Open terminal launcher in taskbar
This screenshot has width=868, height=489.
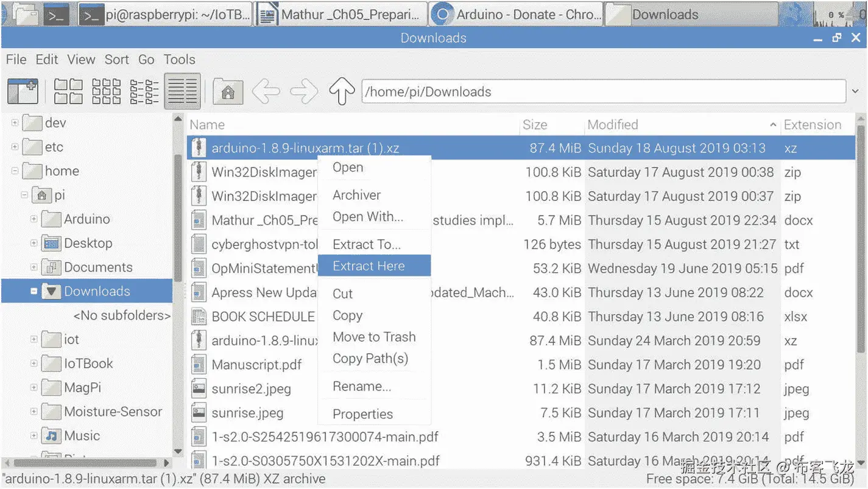[58, 14]
